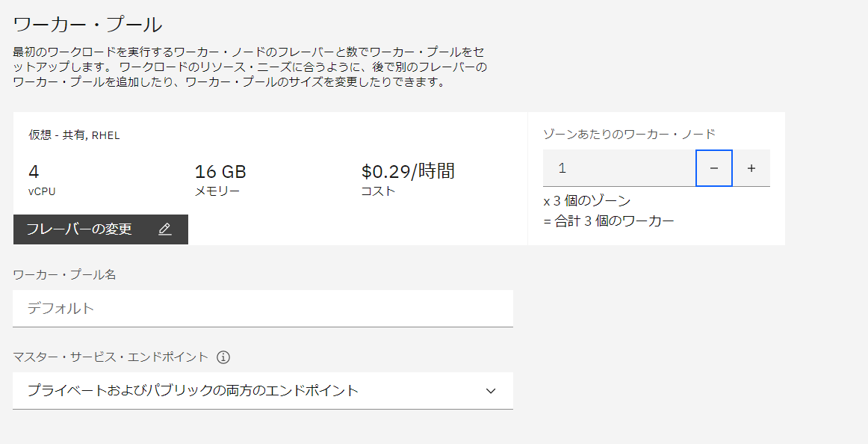The width and height of the screenshot is (868, 444).
Task: Click the pencil icon on フレーバーの変更 button
Action: 166,229
